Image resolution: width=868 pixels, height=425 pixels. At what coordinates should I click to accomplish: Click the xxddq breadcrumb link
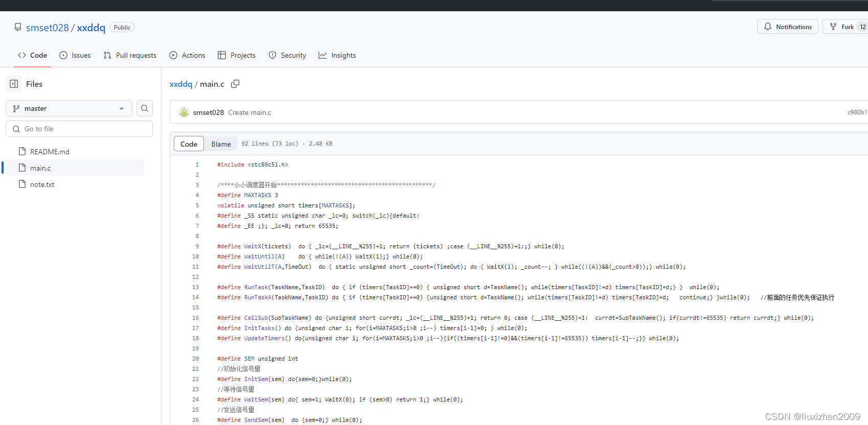(x=181, y=84)
